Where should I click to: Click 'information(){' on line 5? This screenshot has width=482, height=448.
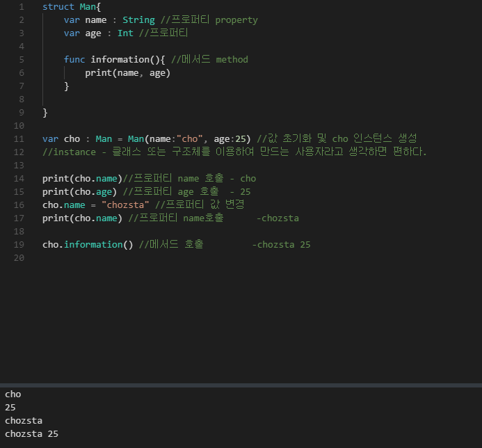[128, 60]
